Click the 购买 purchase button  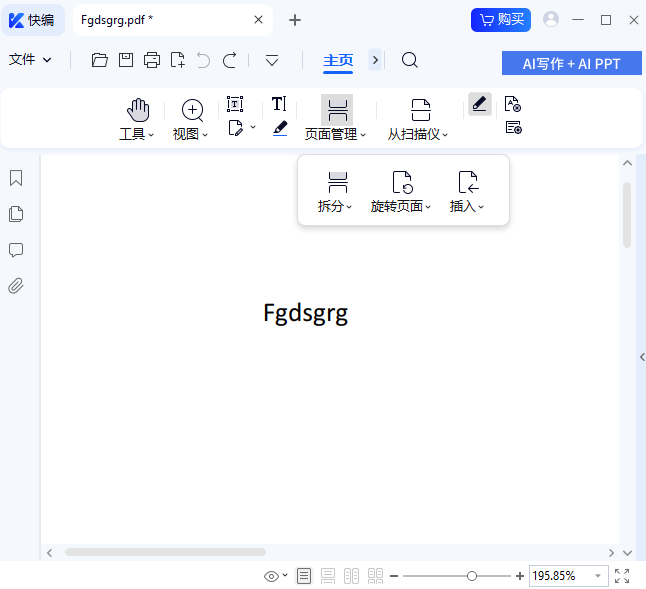(501, 20)
